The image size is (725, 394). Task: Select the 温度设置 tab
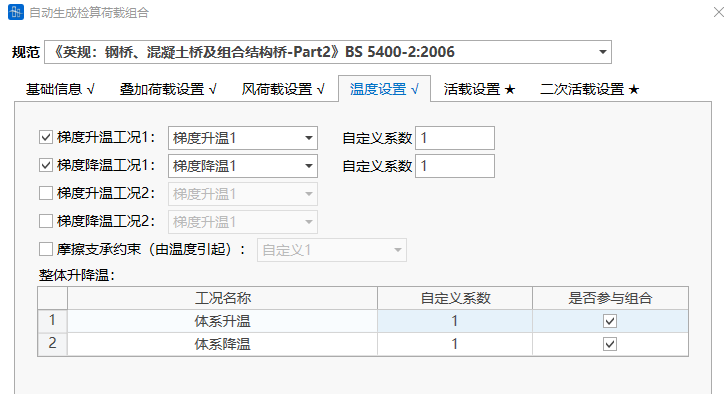384,89
